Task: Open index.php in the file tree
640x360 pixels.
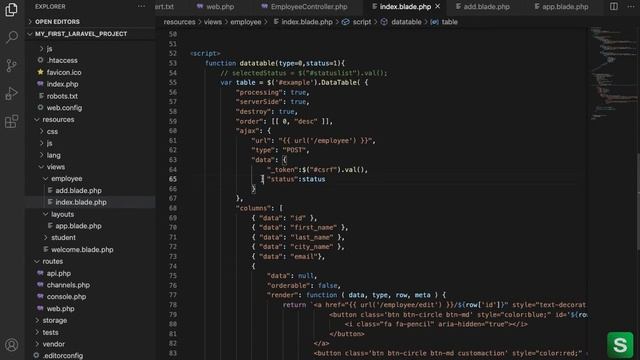Action: click(62, 84)
